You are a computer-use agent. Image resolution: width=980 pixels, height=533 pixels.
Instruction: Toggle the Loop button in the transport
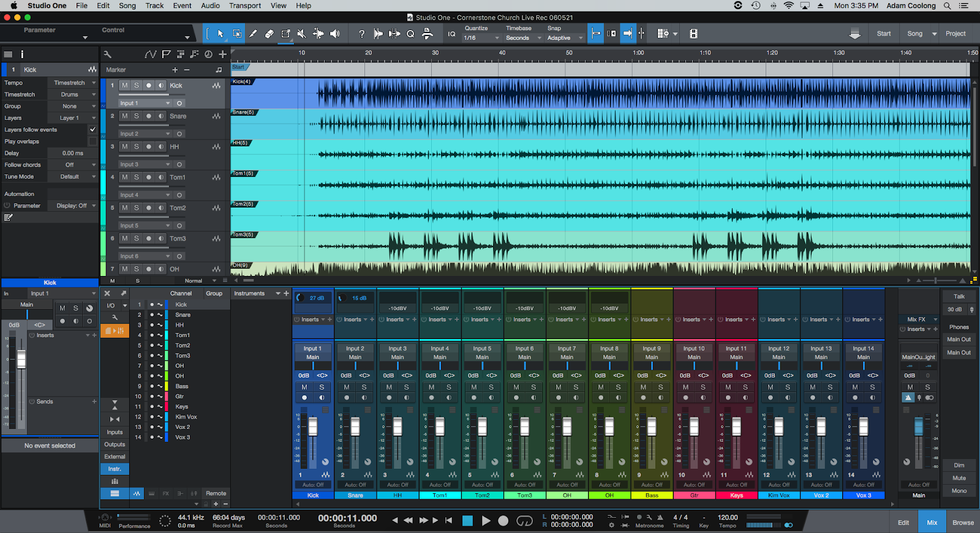point(524,521)
